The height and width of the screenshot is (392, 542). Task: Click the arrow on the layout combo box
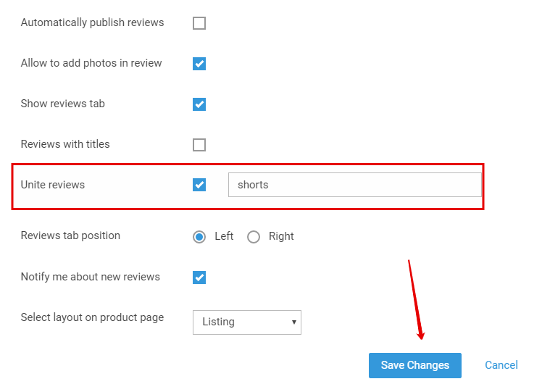tap(293, 322)
